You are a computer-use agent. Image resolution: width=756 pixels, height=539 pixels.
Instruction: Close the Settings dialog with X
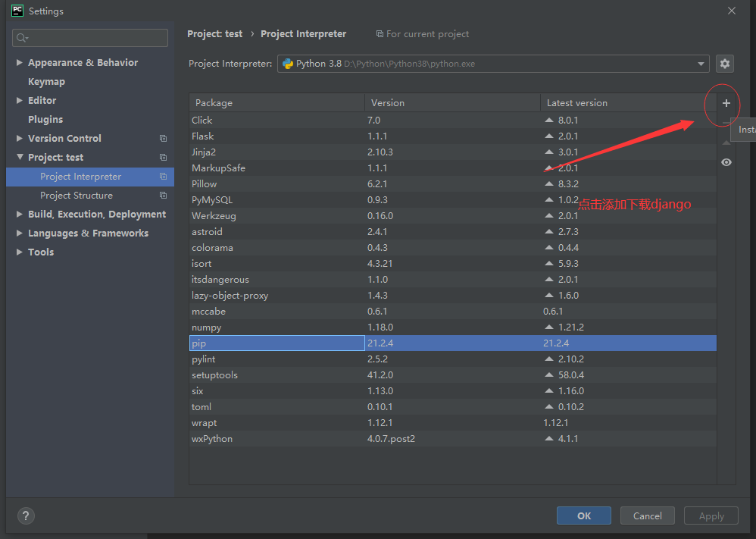pyautogui.click(x=732, y=11)
